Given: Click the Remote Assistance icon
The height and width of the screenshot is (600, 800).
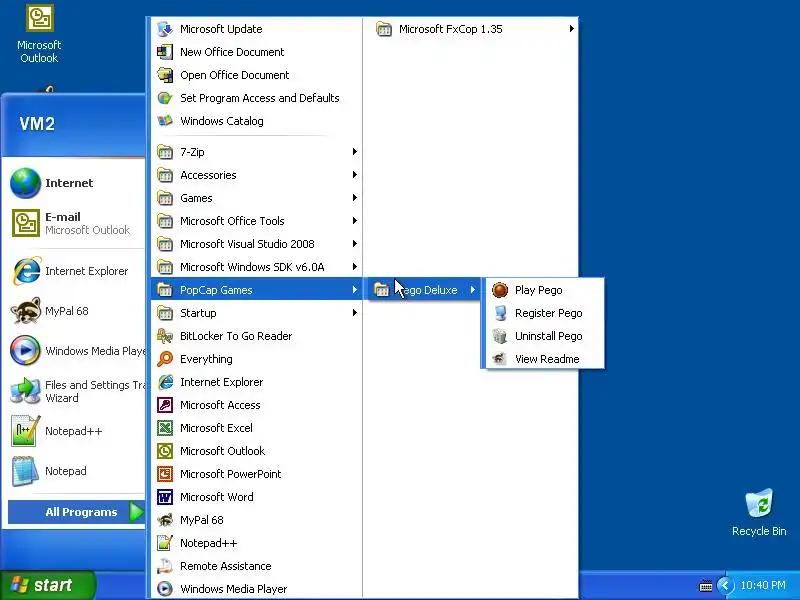Looking at the screenshot, I should [x=165, y=566].
